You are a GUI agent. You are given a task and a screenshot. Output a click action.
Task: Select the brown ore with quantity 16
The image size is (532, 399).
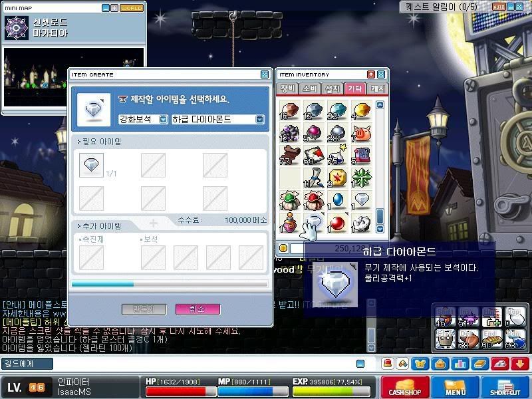point(289,110)
